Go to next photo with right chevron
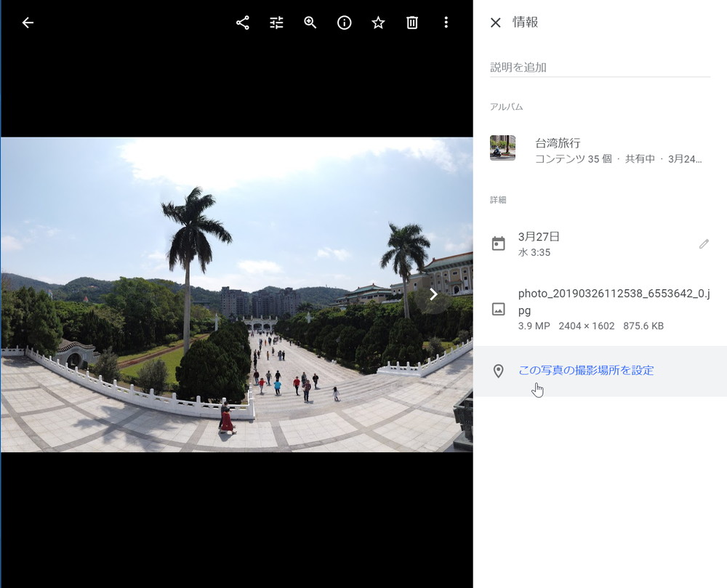 [x=433, y=294]
